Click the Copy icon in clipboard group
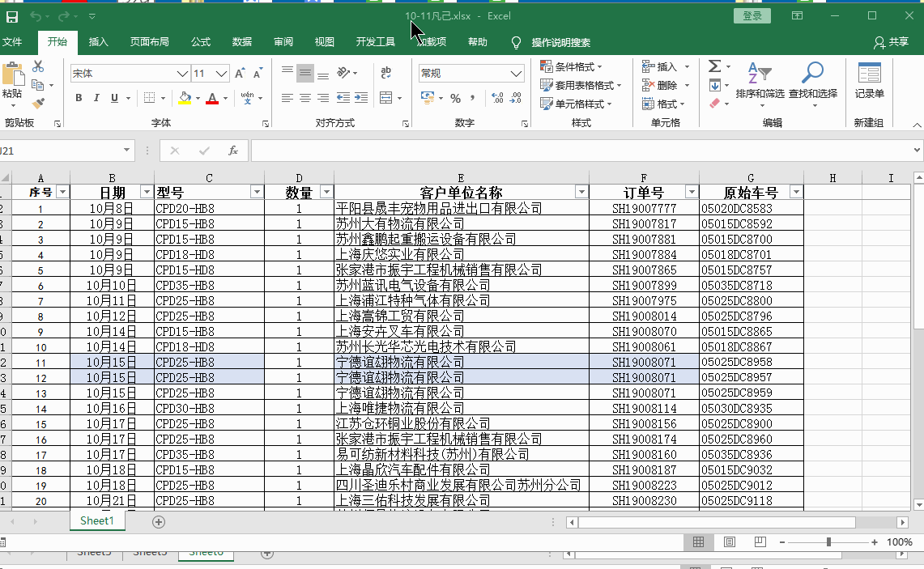The width and height of the screenshot is (924, 569). (38, 86)
